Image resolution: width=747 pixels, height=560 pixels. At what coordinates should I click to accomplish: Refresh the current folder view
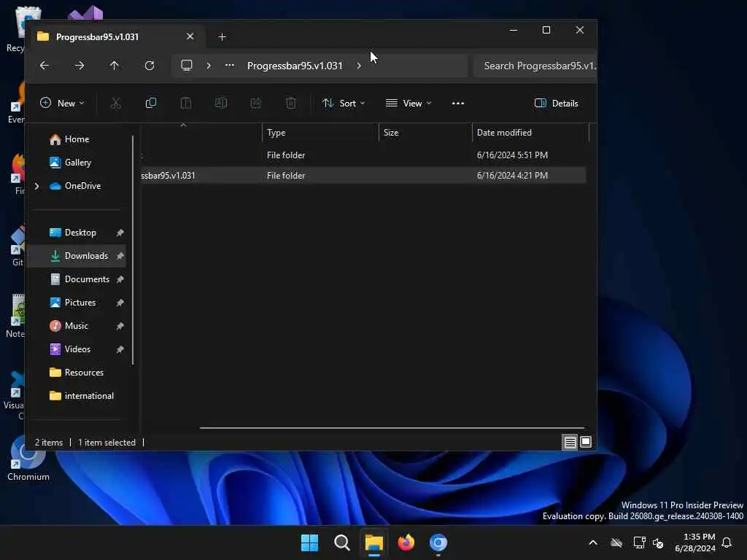point(150,65)
